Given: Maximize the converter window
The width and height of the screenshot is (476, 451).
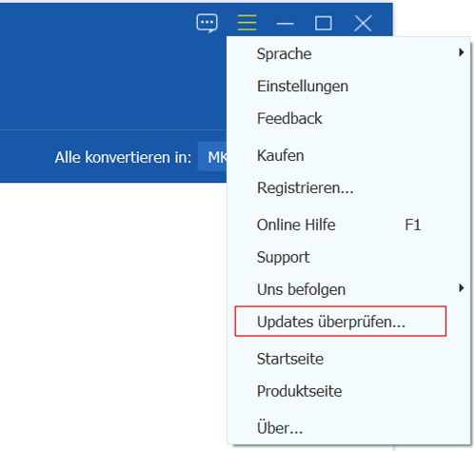Looking at the screenshot, I should [x=324, y=23].
